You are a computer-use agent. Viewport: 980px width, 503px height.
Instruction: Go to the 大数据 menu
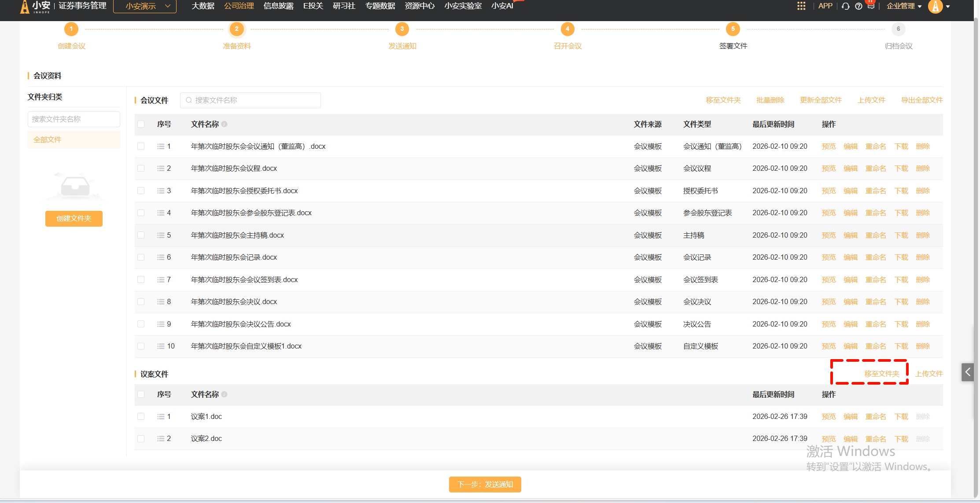coord(203,6)
